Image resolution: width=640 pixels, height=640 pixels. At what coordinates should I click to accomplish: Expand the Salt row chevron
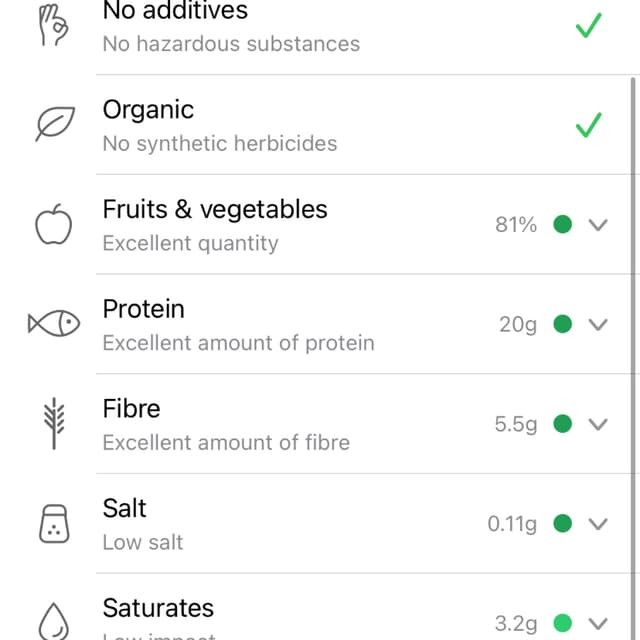[598, 524]
